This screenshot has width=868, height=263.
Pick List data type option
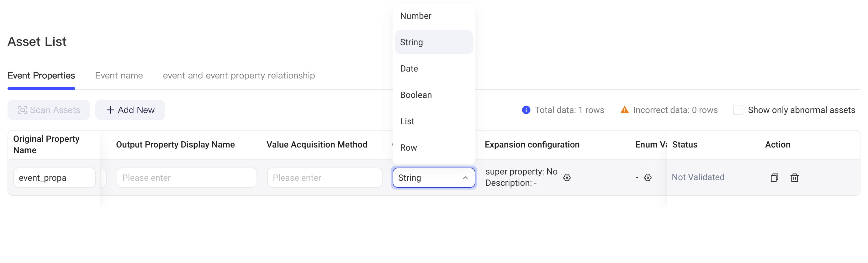coord(434,121)
